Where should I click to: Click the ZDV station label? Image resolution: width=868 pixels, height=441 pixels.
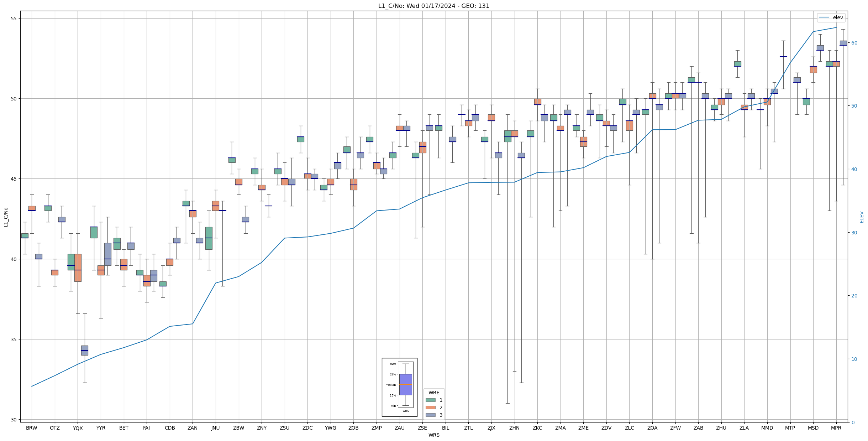[x=606, y=428]
